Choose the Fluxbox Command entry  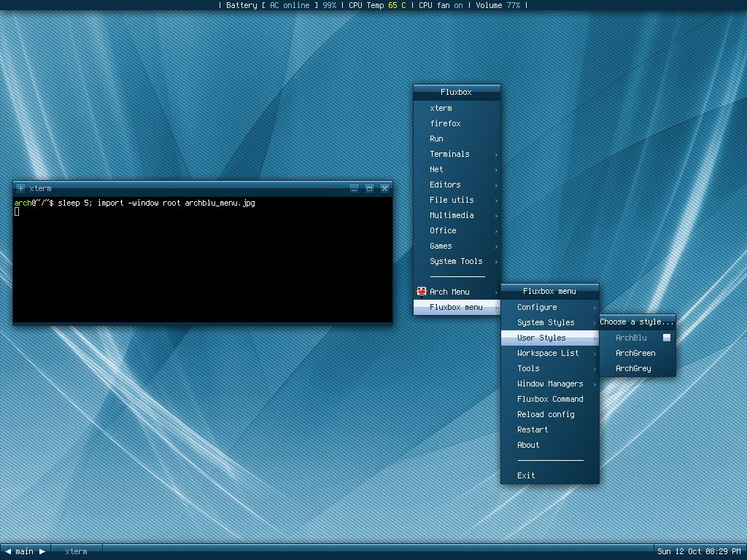(x=550, y=399)
